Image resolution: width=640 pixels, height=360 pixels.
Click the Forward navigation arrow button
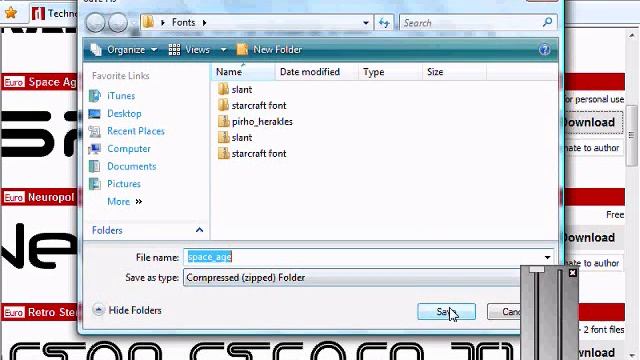[x=118, y=23]
